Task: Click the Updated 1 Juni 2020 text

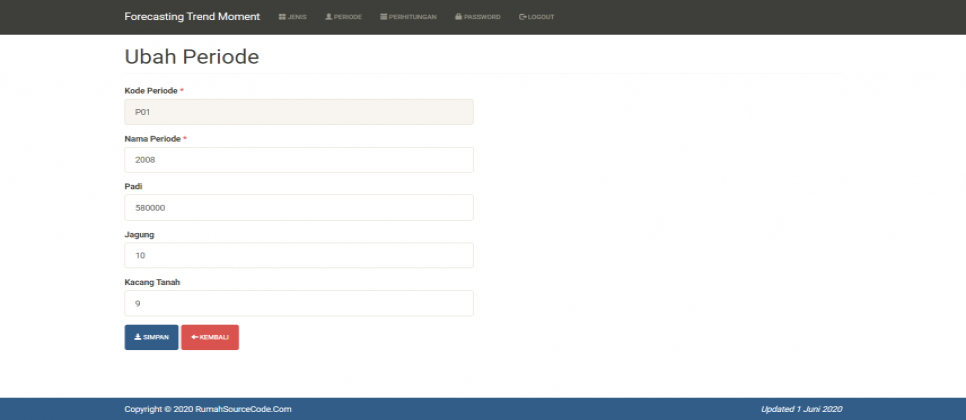Action: 802,409
